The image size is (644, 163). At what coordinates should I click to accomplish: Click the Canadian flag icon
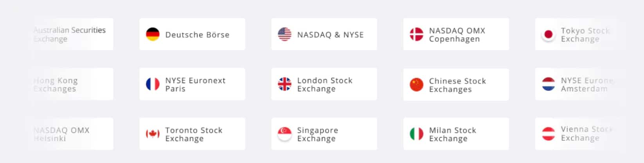point(153,134)
